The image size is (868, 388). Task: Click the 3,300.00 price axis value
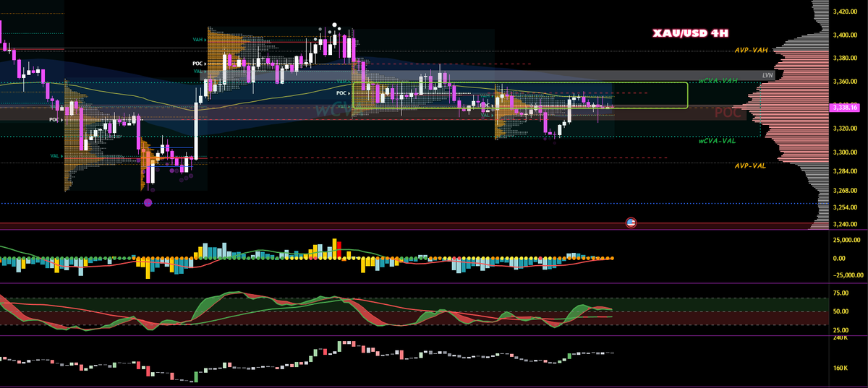point(845,152)
